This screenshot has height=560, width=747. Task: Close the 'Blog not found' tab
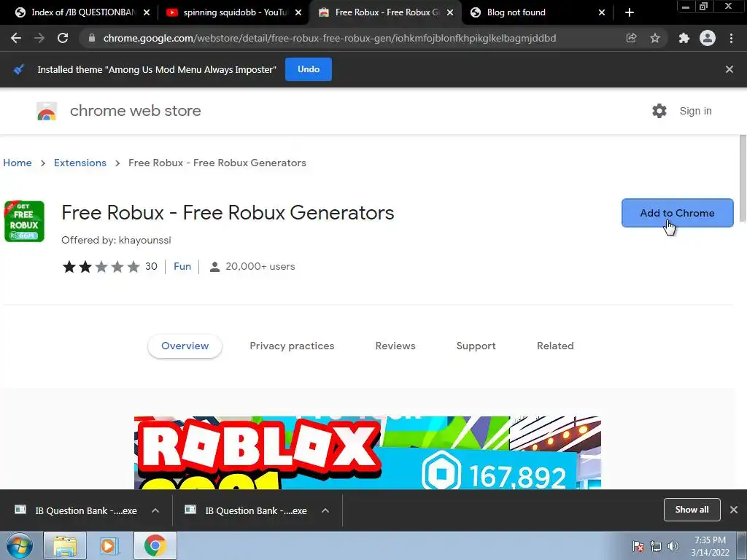coord(602,12)
